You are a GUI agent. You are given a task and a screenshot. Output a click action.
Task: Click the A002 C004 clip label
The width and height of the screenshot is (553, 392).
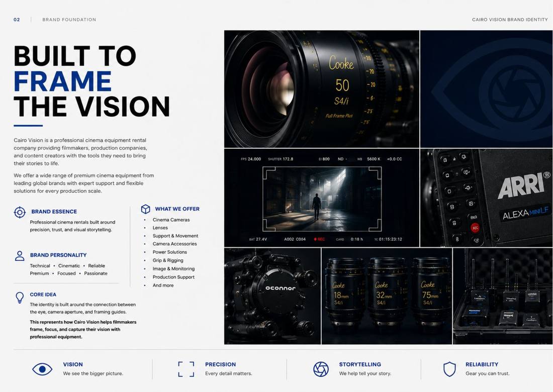(295, 239)
